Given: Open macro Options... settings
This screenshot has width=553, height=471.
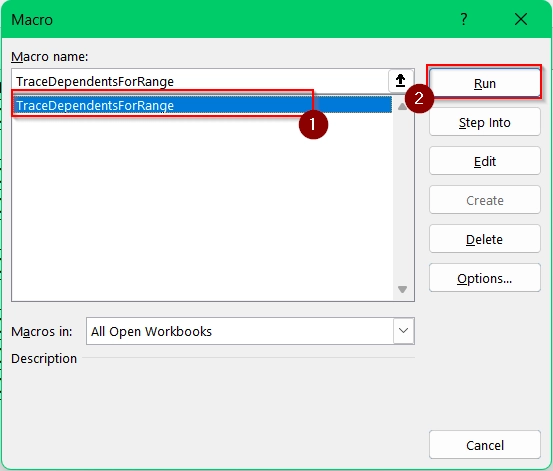Looking at the screenshot, I should click(x=485, y=278).
